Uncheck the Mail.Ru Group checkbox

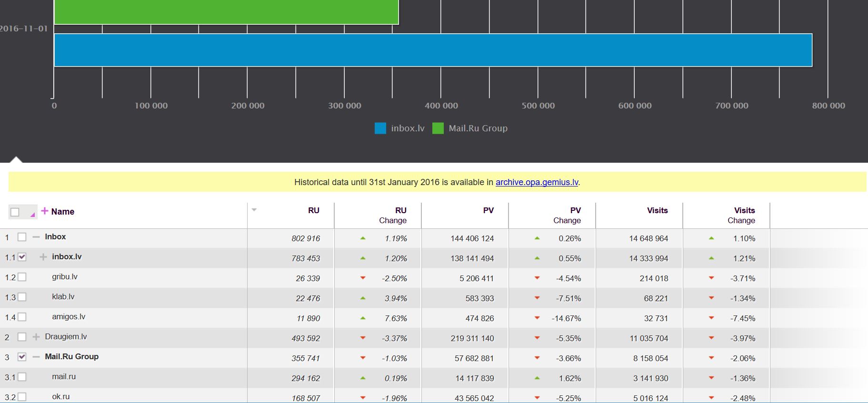point(22,357)
